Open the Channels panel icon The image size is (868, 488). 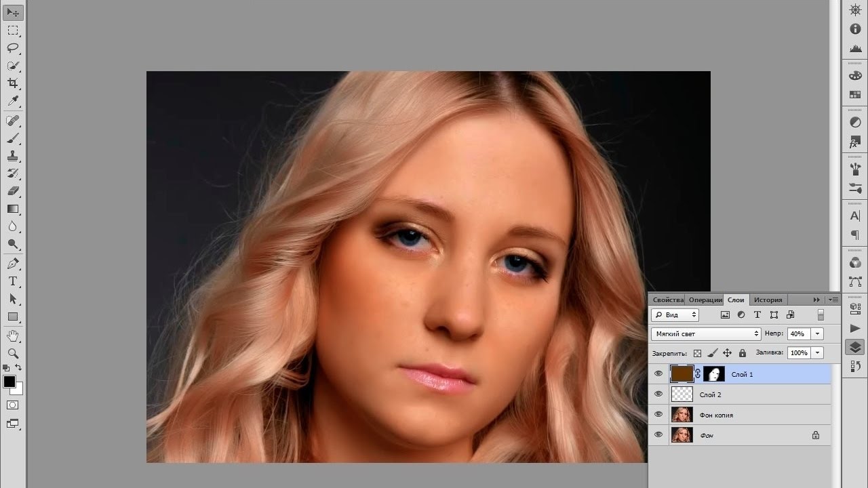[x=855, y=262]
